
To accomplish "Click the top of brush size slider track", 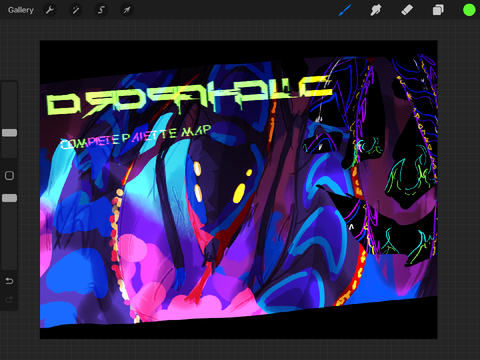I will tap(9, 86).
